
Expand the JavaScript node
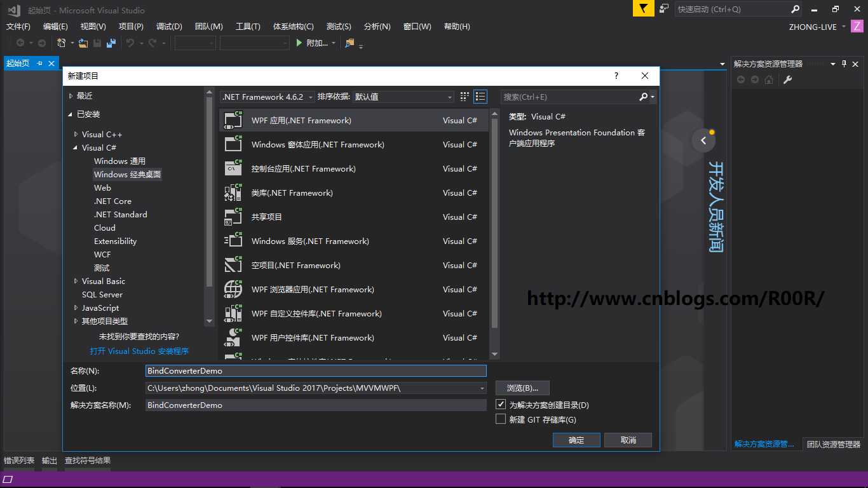coord(76,308)
